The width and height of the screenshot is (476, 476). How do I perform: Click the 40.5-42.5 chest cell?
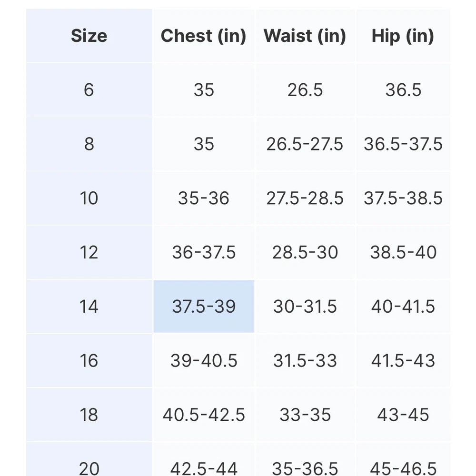point(204,415)
